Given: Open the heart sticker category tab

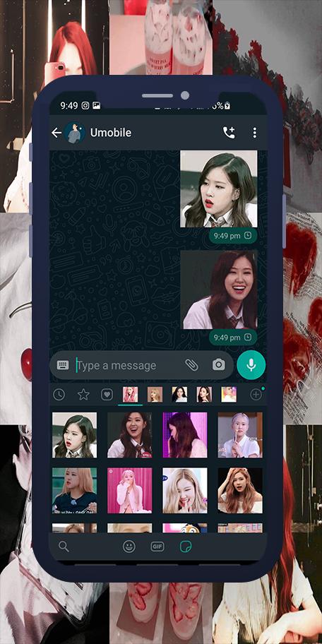Looking at the screenshot, I should click(107, 395).
